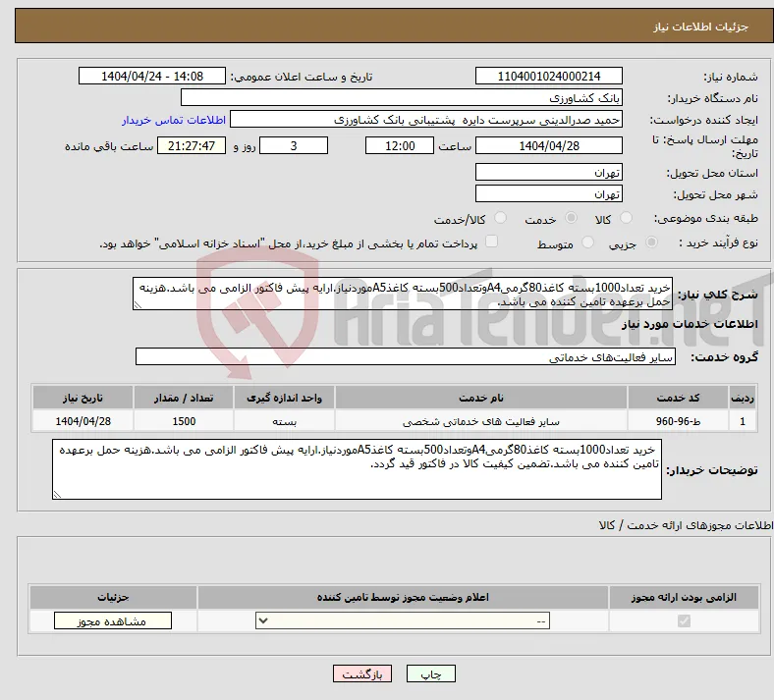Click the service code ط-96-960 cell
Image resolution: width=774 pixels, height=700 pixels.
pyautogui.click(x=679, y=421)
